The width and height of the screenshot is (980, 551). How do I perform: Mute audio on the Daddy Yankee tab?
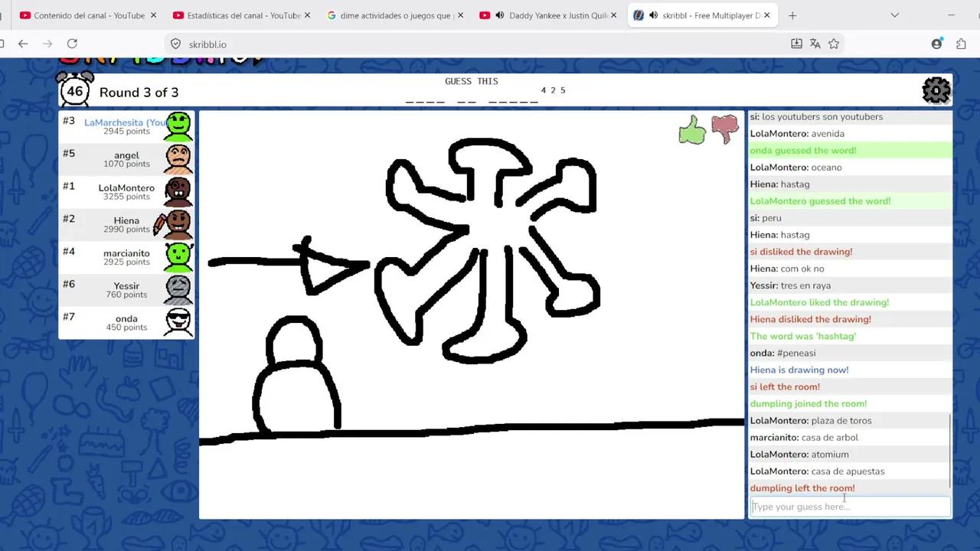(x=500, y=15)
